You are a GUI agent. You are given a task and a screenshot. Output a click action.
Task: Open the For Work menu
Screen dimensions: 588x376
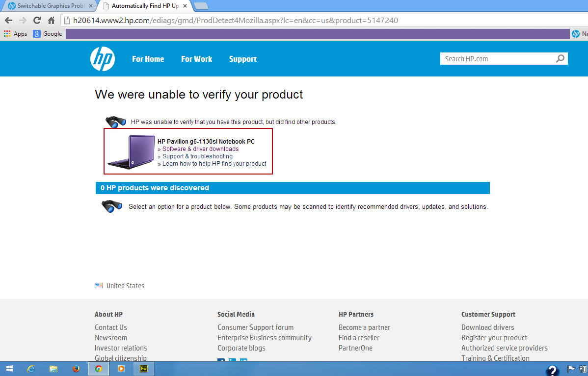point(196,59)
